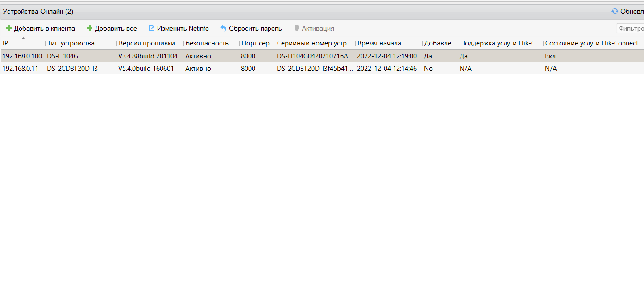The height and width of the screenshot is (289, 644).
Task: Click the DS-2CD3T20D-I3 device type cell
Action: pos(72,69)
